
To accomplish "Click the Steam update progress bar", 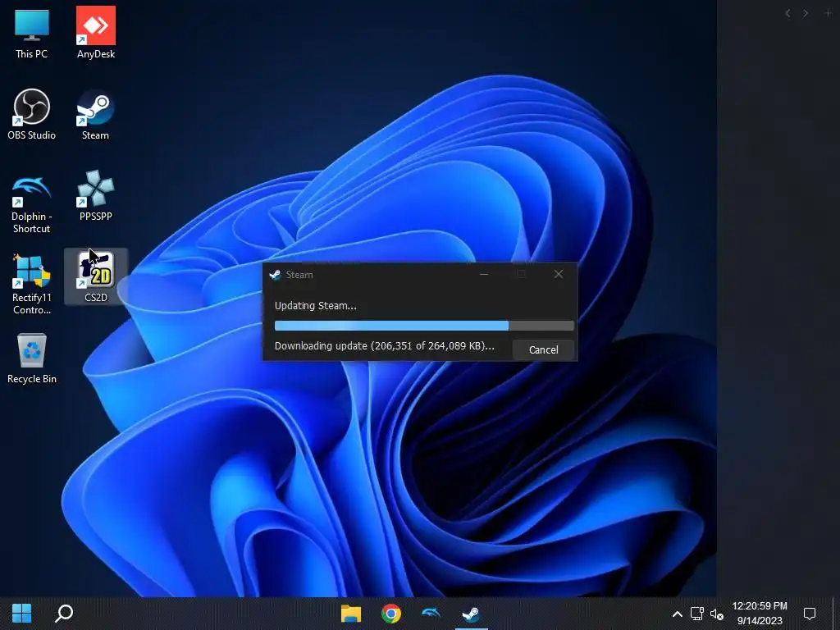I will point(424,326).
